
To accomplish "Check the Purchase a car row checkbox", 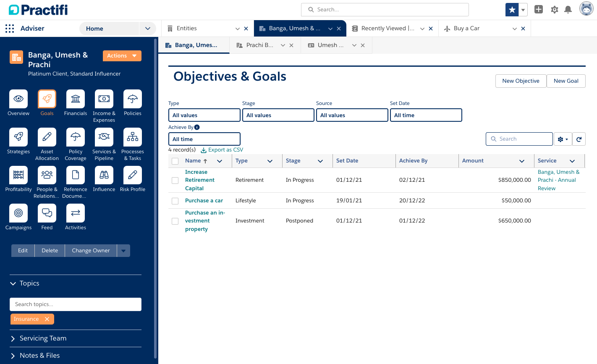I will (175, 201).
